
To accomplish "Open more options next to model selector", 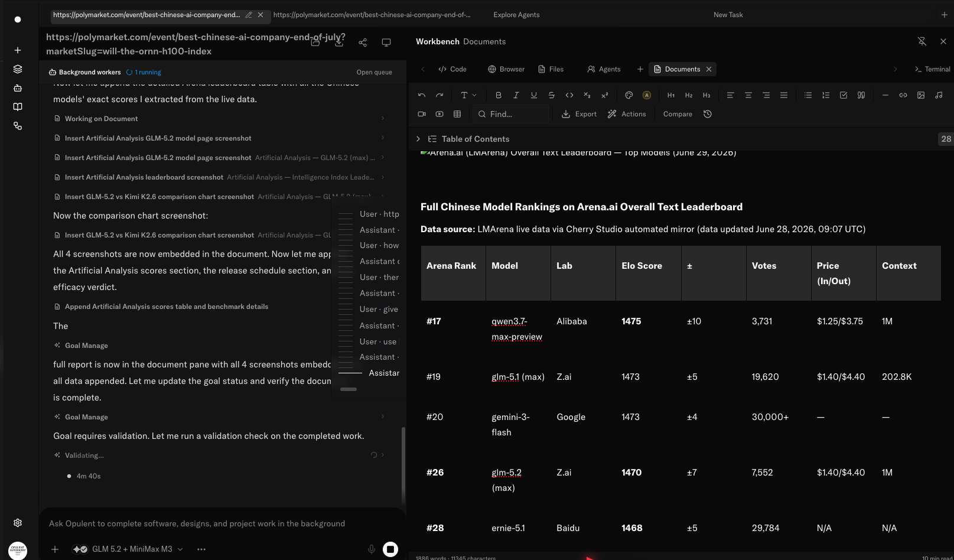I will (201, 549).
